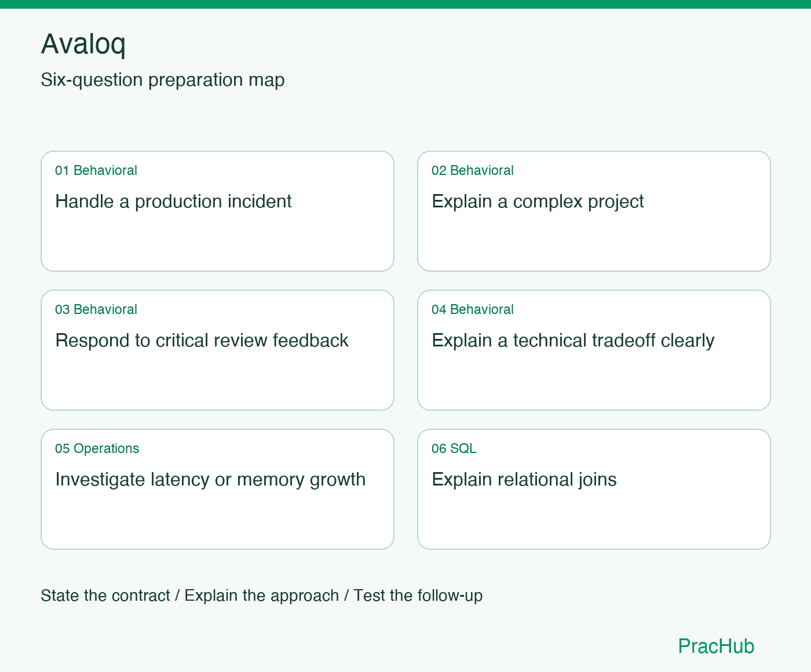The height and width of the screenshot is (672, 811).
Task: Click the Avaloq title heading
Action: click(x=83, y=44)
